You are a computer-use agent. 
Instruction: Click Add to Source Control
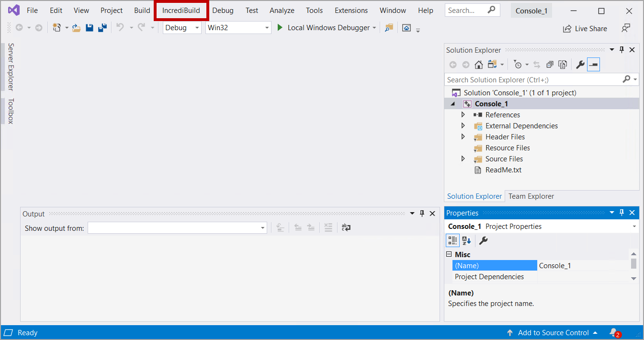(x=553, y=332)
